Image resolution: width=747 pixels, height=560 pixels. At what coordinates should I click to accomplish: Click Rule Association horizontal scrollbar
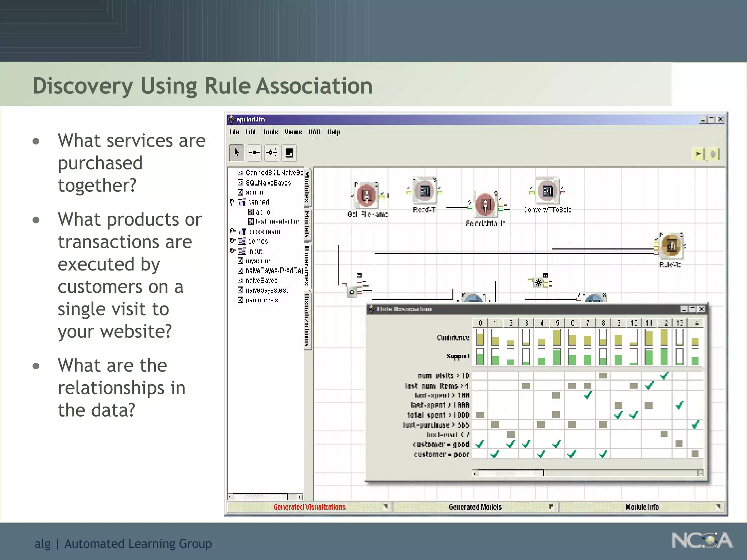(511, 473)
